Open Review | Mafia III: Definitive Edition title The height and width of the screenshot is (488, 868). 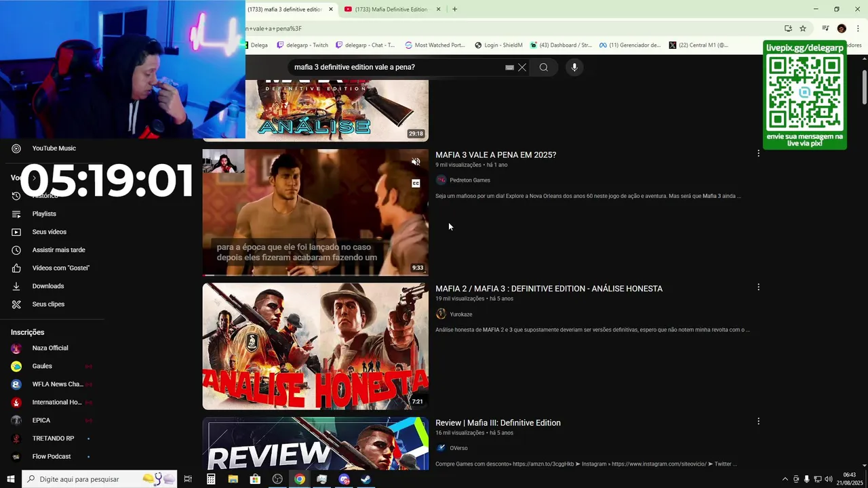498,423
